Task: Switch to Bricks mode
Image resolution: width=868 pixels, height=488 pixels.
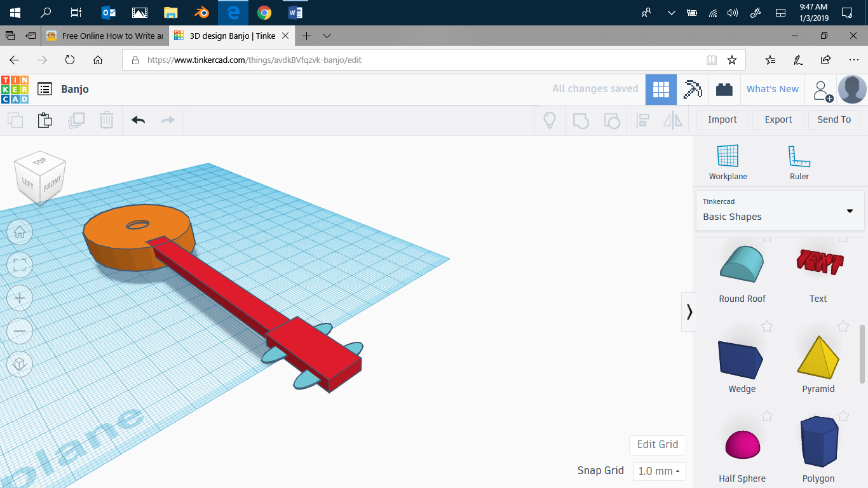Action: pyautogui.click(x=724, y=90)
